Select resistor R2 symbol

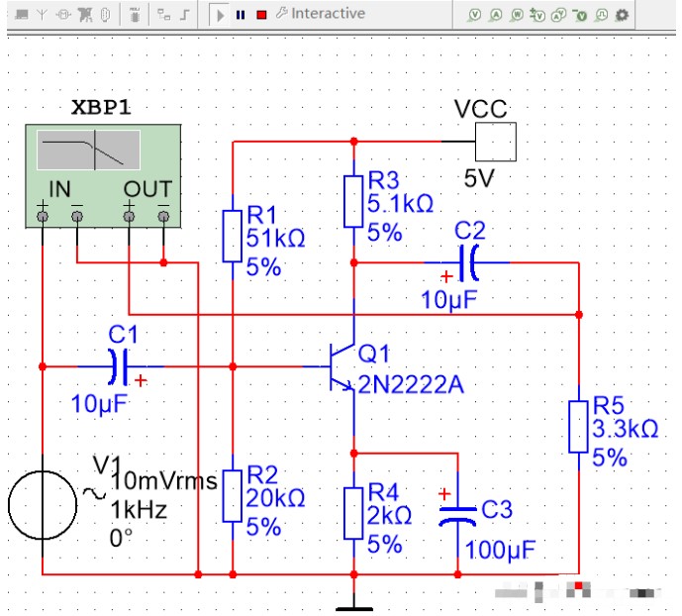(233, 496)
